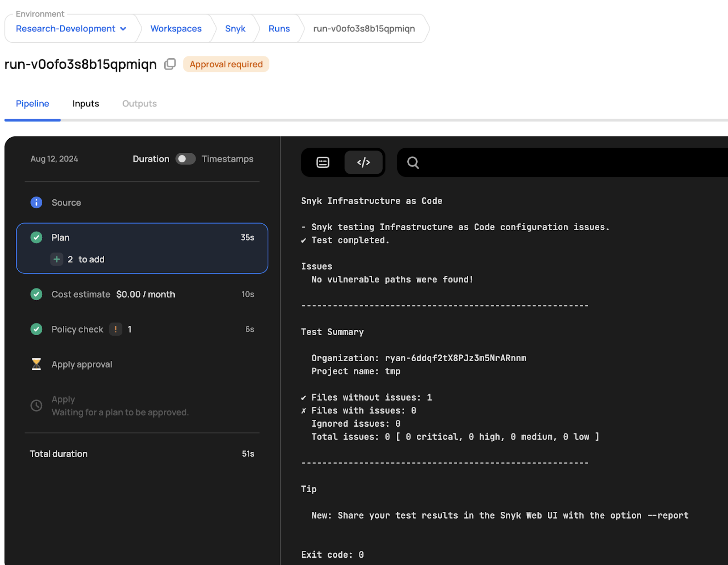
Task: Open the Snyk workspace breadcrumb
Action: [x=235, y=29]
